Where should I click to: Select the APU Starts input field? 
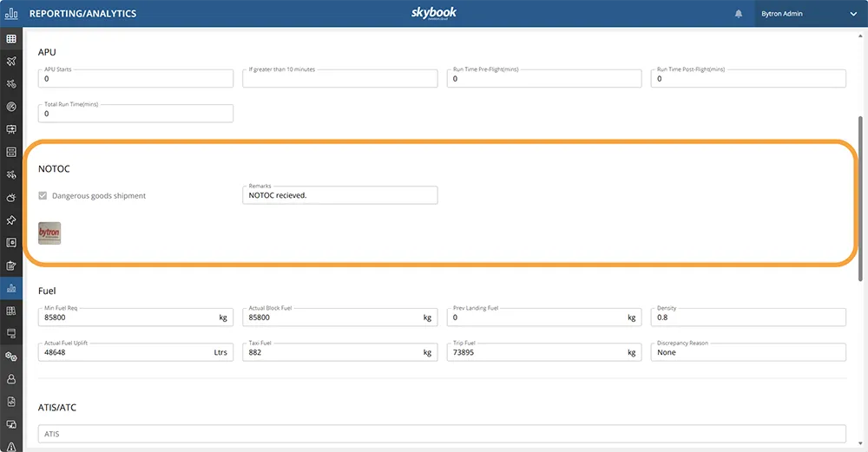pos(135,79)
